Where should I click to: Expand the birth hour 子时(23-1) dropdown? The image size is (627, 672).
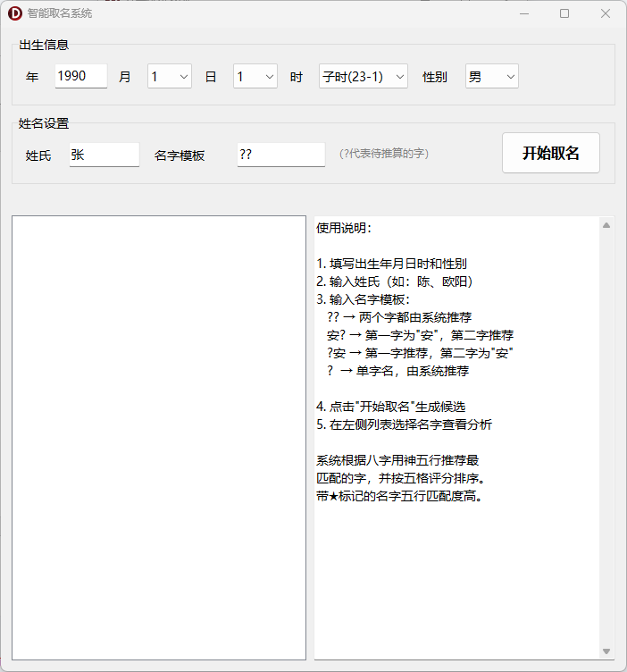[x=364, y=76]
